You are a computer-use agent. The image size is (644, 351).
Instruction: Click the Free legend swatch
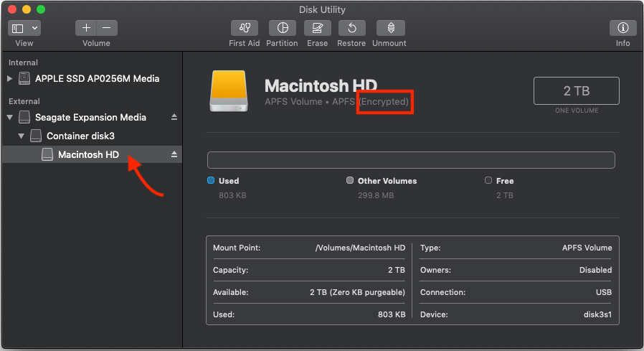point(488,180)
